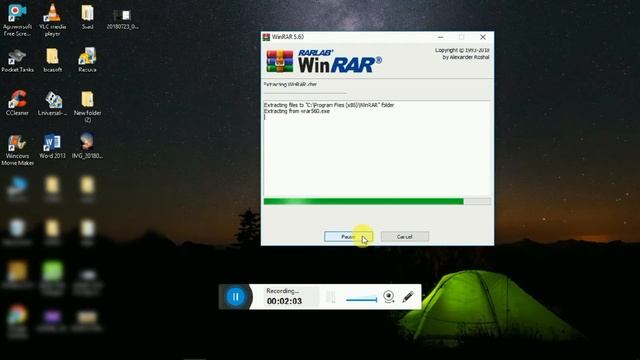Launch CCleaner from the desktop
Viewport: 640px width, 360px height.
(x=17, y=104)
